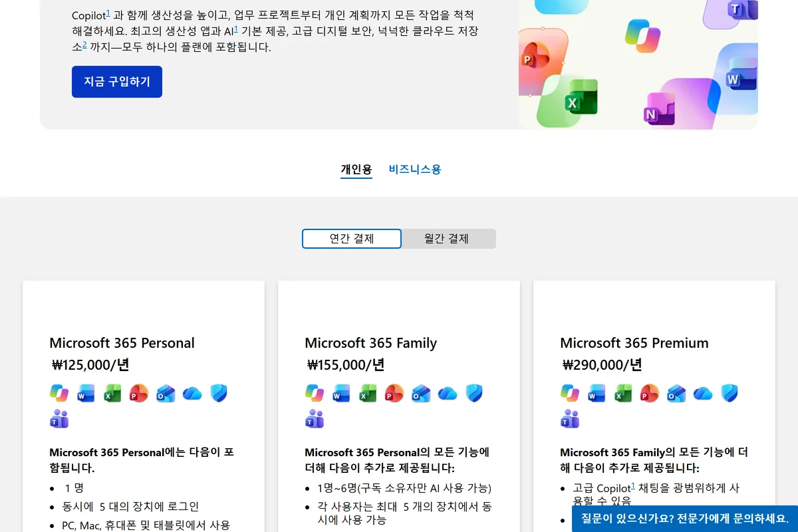Click the Copilot icon in the Family card
798x532 pixels.
pyautogui.click(x=315, y=393)
